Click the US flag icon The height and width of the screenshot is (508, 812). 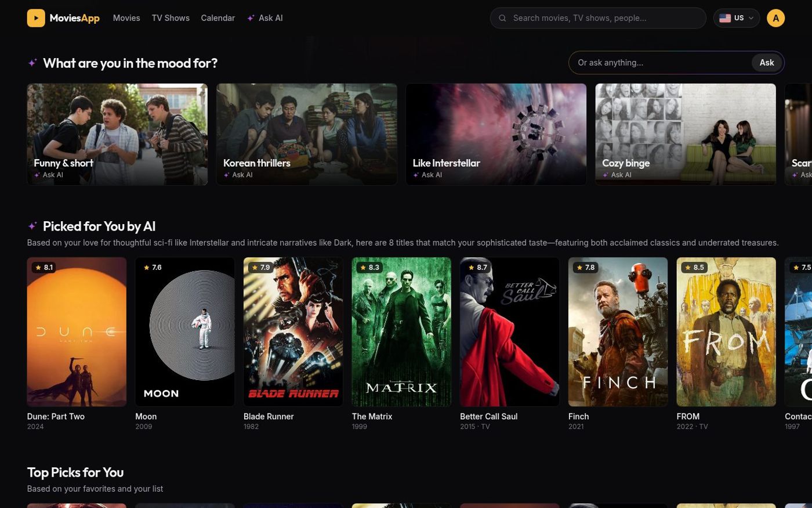(x=725, y=18)
